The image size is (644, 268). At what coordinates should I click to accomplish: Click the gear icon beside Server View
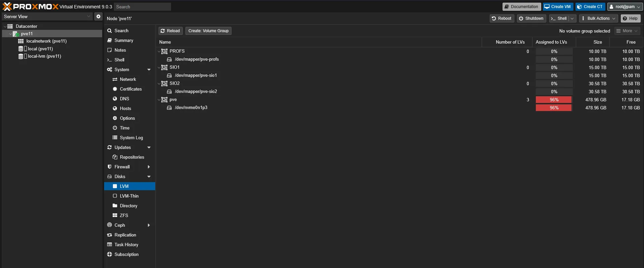pos(98,16)
